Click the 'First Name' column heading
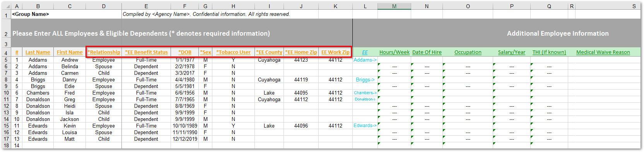 (x=70, y=52)
